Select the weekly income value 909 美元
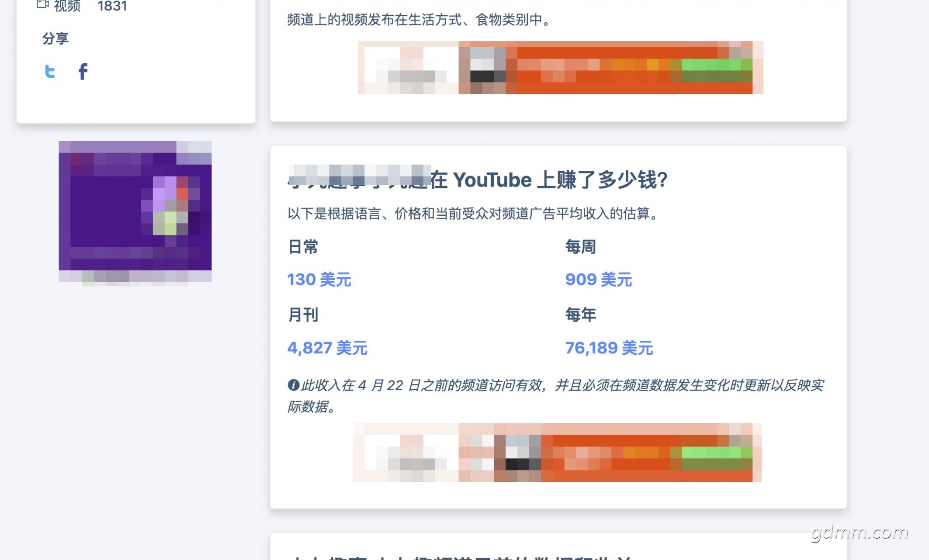The width and height of the screenshot is (929, 560). 598,280
